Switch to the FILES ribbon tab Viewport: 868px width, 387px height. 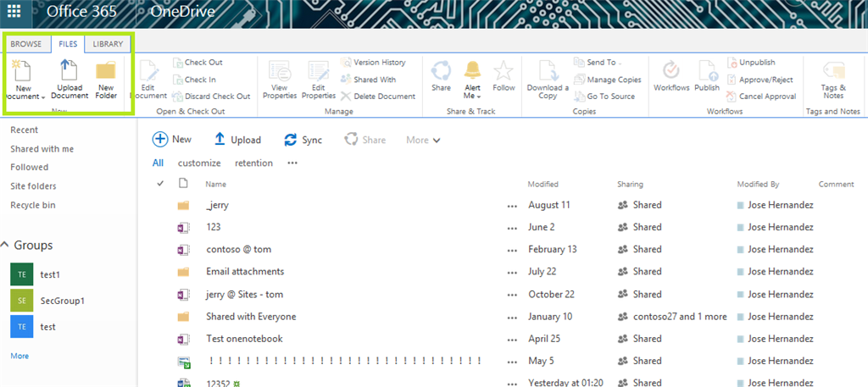68,44
